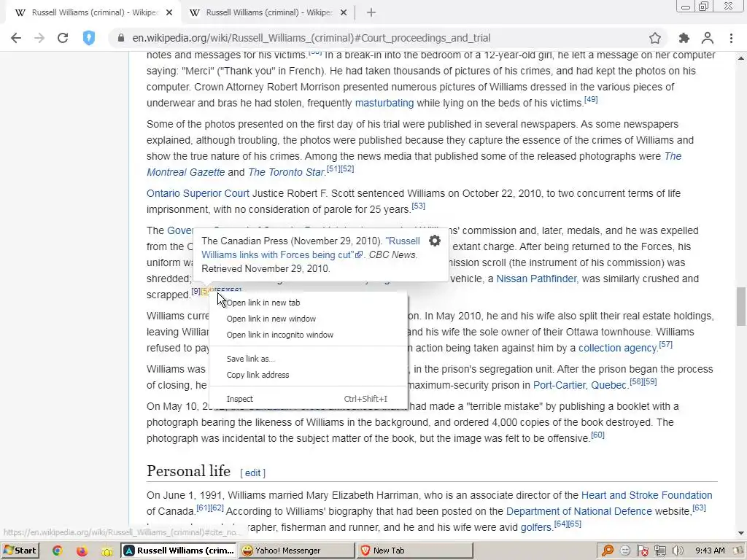Image resolution: width=747 pixels, height=560 pixels.
Task: Open citation [49]
Action: (591, 99)
